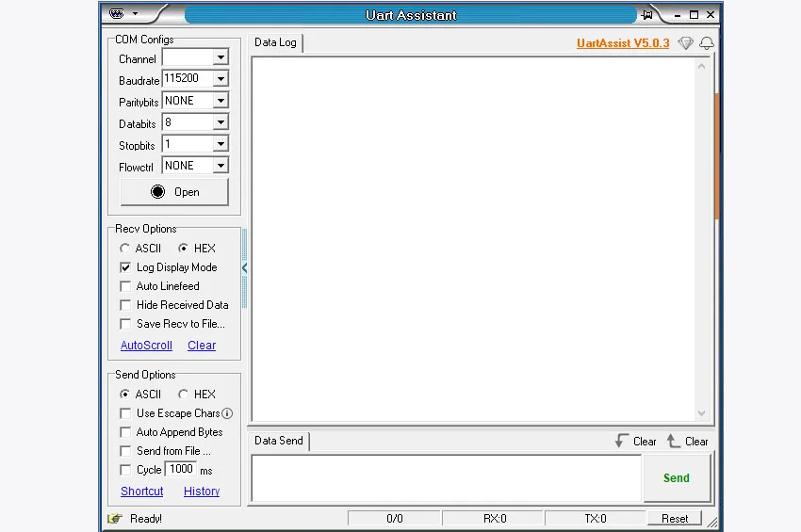Screen dimensions: 801x532
Task: Clear the log with up-arrow Clear
Action: 687,441
